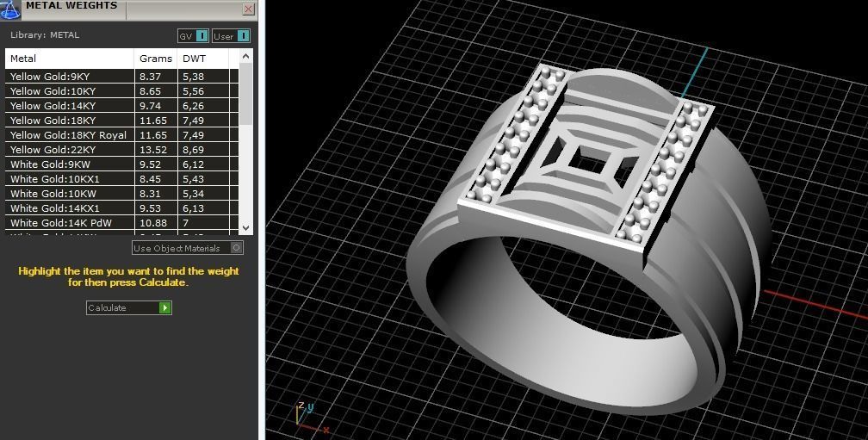The width and height of the screenshot is (868, 440).
Task: Click the metal list scroll up arrow
Action: pyautogui.click(x=246, y=56)
